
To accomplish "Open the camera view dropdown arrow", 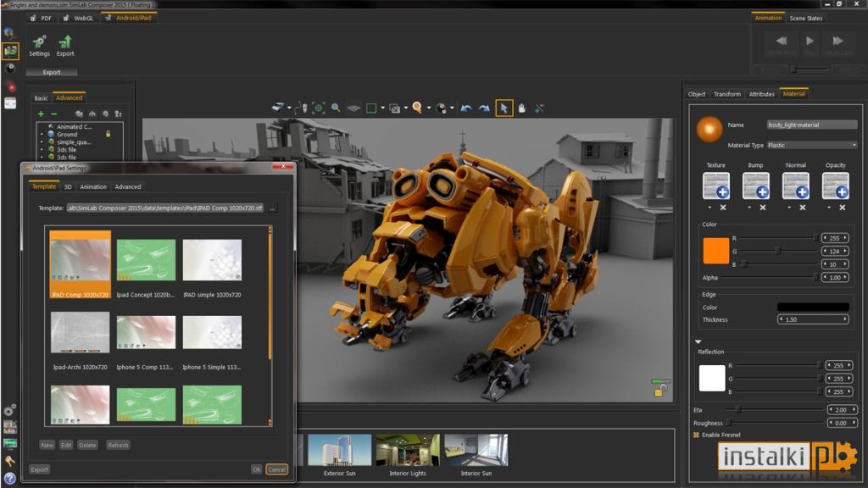I will [x=289, y=108].
